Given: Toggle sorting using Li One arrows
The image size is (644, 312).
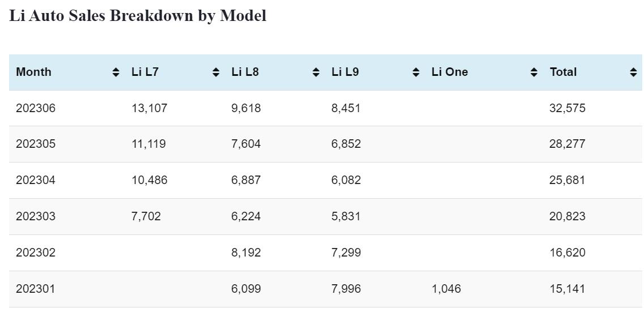Looking at the screenshot, I should (x=533, y=72).
